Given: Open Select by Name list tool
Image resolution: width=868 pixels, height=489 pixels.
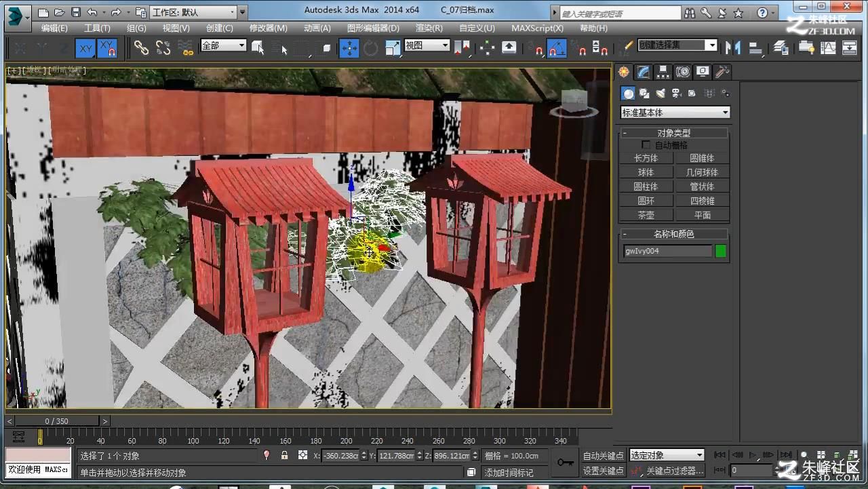Looking at the screenshot, I should click(x=279, y=47).
